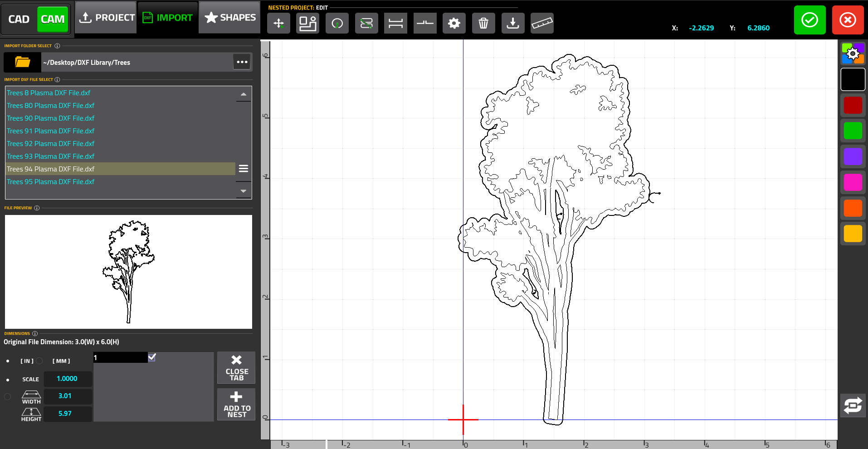This screenshot has width=868, height=449.
Task: Click the CLOSE TAB button
Action: coord(236,367)
